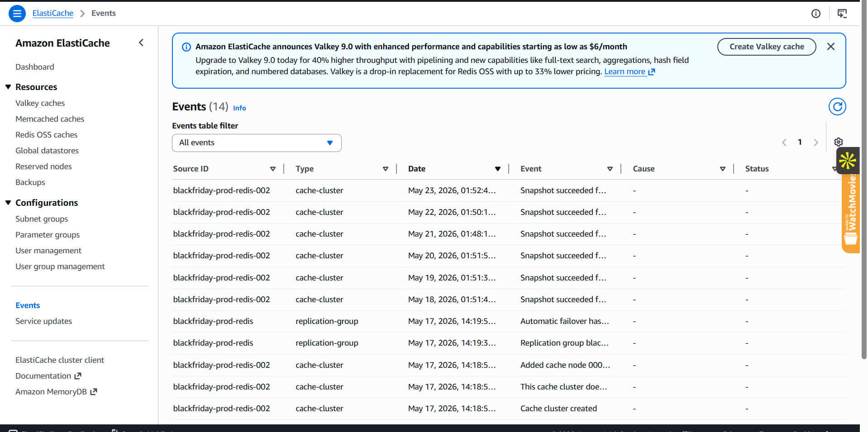868x432 pixels.
Task: Sort by Event column arrow
Action: pyautogui.click(x=610, y=169)
